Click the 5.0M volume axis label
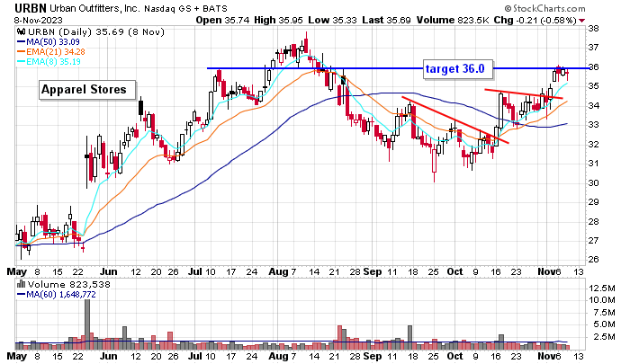This screenshot has width=630, height=364. [604, 324]
